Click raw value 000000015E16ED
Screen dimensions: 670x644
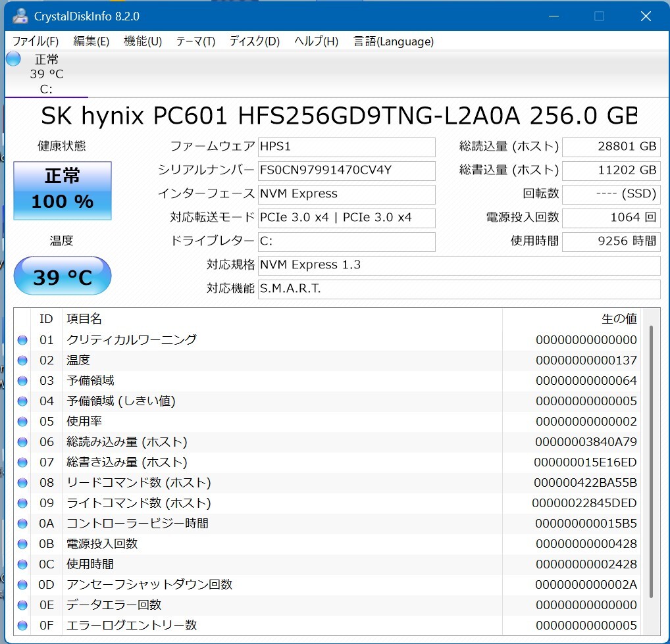[585, 462]
